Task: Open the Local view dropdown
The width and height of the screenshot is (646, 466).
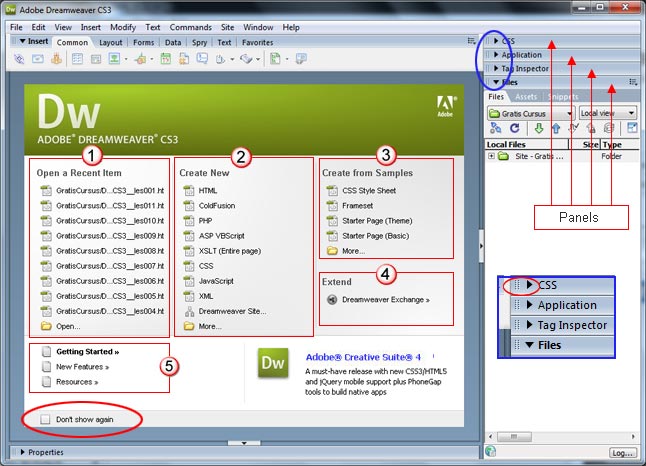Action: (608, 113)
